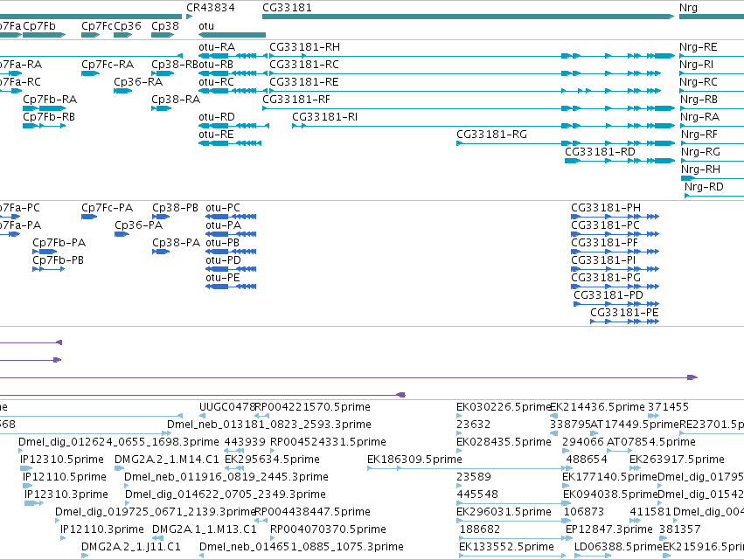Select the otu-RA transcript label
744x560 pixels.
217,47
